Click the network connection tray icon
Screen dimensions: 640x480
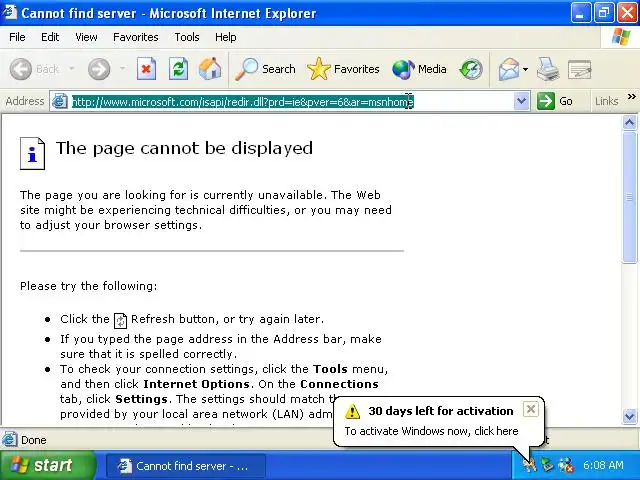547,465
